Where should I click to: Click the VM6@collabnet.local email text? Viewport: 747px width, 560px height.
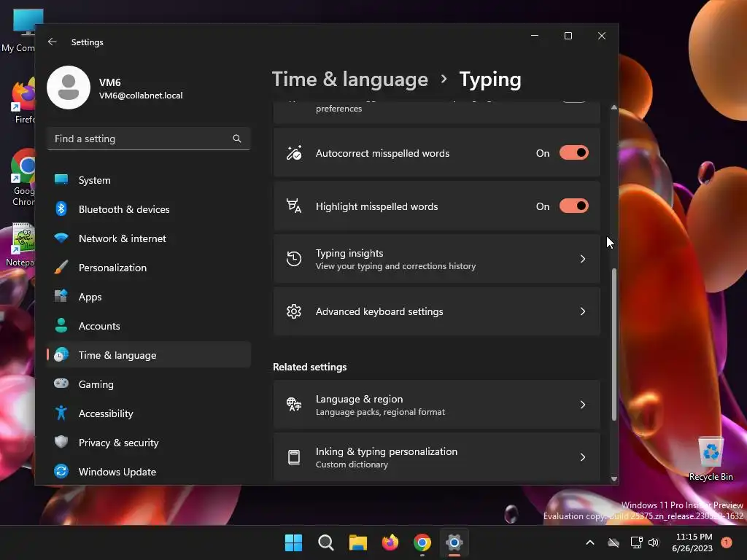(141, 96)
